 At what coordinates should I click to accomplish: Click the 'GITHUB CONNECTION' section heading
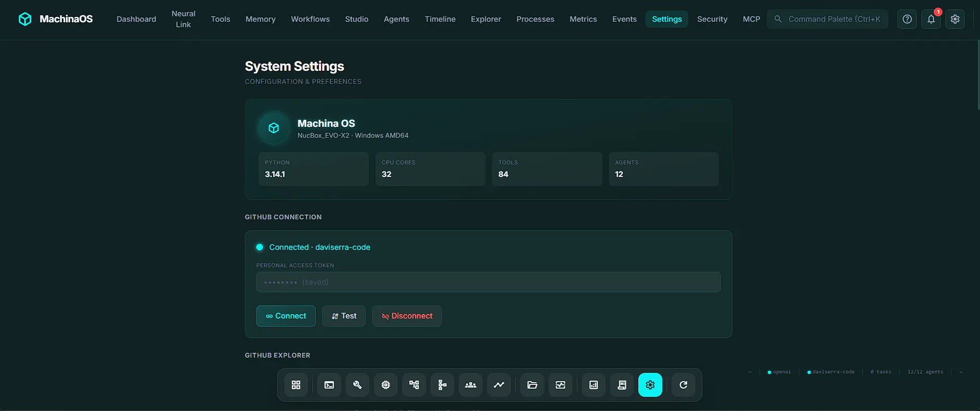coord(283,217)
